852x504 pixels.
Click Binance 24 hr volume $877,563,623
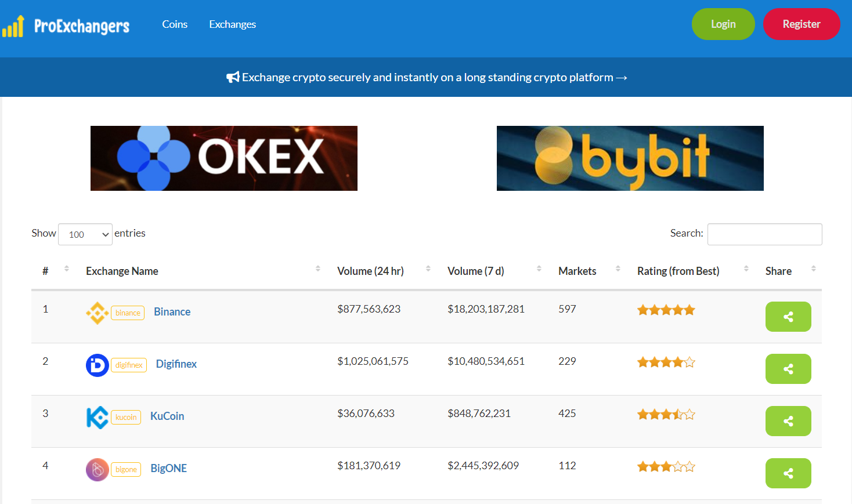[369, 309]
